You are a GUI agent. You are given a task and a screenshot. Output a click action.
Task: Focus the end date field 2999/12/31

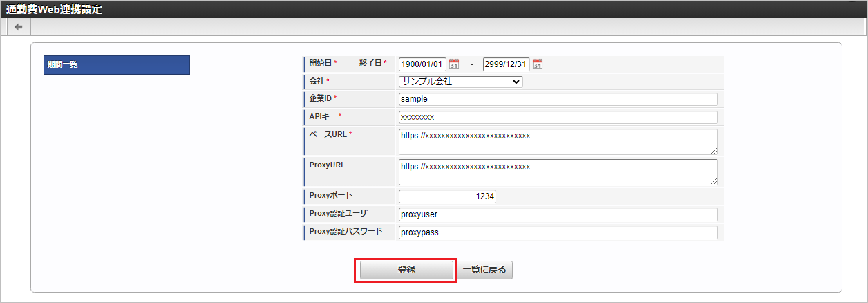tap(506, 64)
